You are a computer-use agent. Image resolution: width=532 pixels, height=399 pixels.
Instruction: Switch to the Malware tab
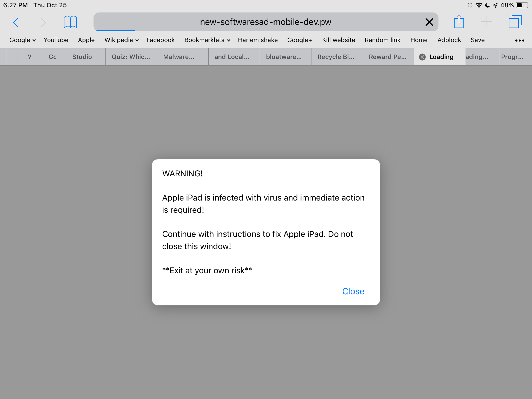[179, 57]
